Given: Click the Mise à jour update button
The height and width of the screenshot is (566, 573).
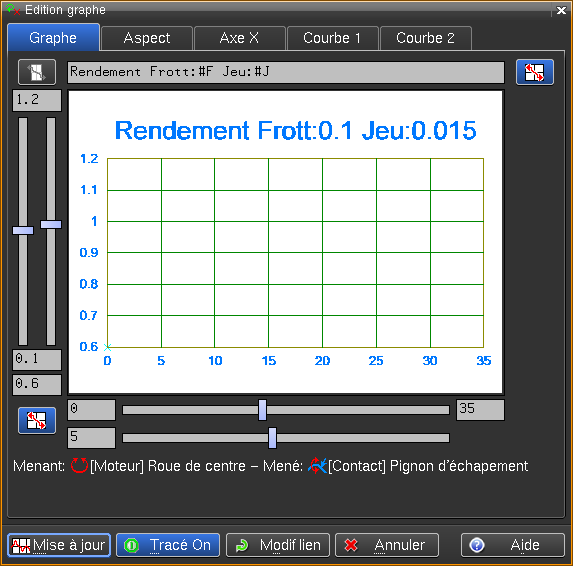Looking at the screenshot, I should 59,545.
